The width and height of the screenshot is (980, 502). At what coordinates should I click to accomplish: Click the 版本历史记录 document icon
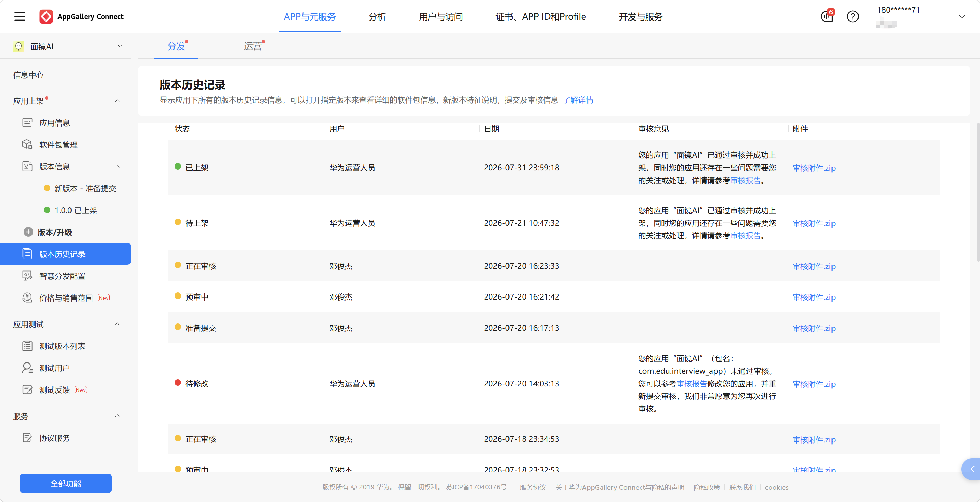pyautogui.click(x=27, y=254)
